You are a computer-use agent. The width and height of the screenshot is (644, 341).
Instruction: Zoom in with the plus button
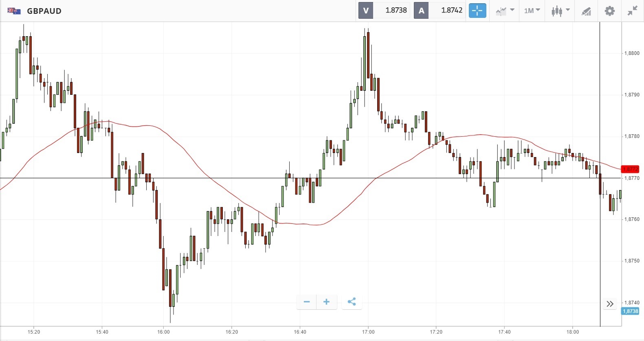tap(326, 302)
